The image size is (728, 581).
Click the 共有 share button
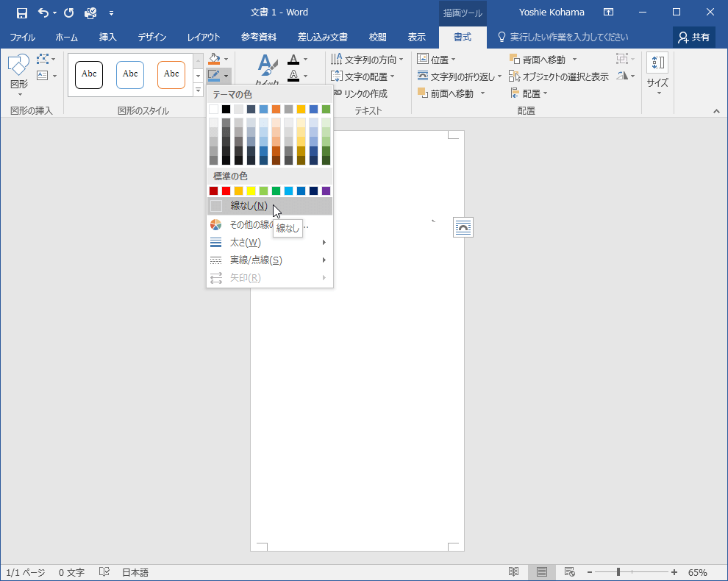(694, 38)
